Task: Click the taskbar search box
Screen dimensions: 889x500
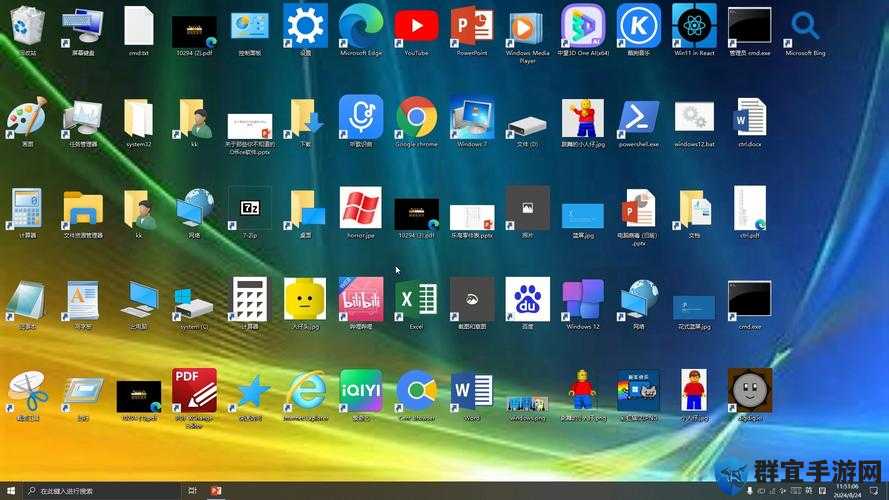Action: (102, 491)
